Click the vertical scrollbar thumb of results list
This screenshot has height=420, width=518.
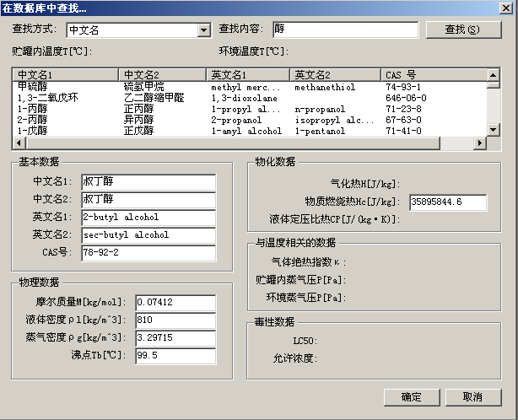coord(493,84)
